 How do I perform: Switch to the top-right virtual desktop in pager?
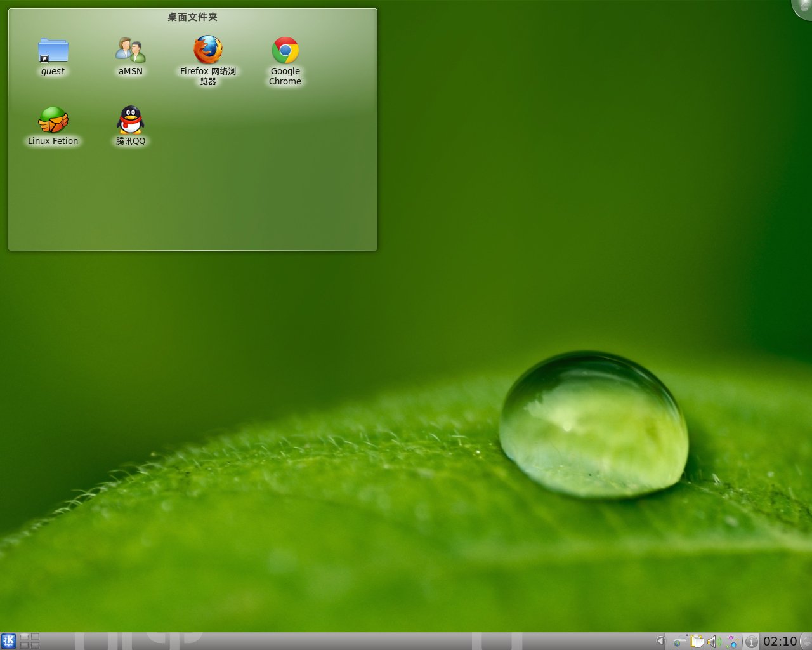pyautogui.click(x=35, y=637)
